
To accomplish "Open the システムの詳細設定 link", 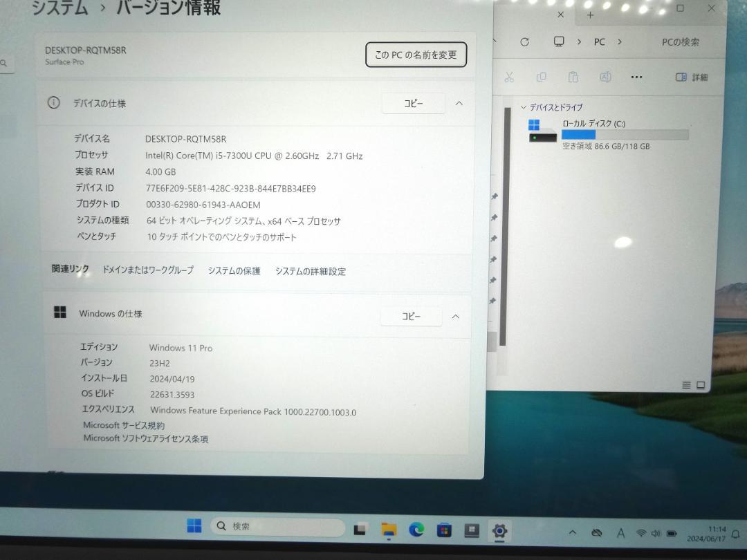I will [310, 271].
